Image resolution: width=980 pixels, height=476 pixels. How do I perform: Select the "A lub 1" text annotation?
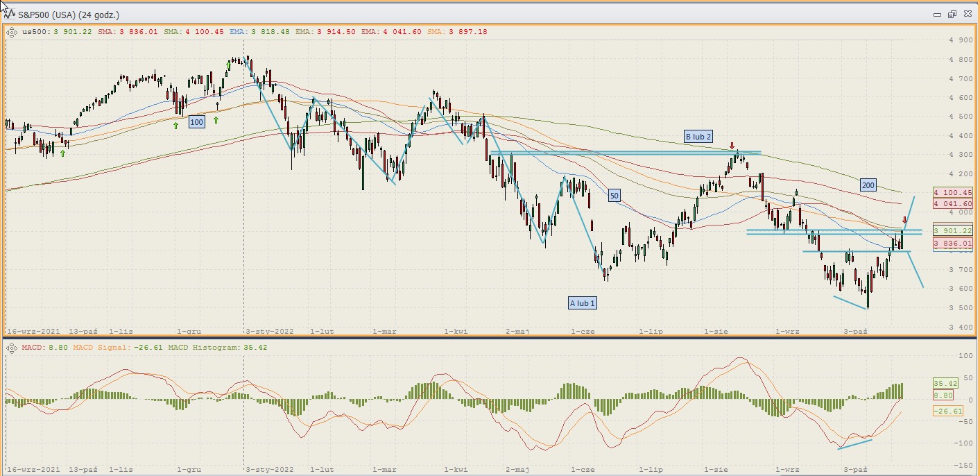(x=582, y=303)
